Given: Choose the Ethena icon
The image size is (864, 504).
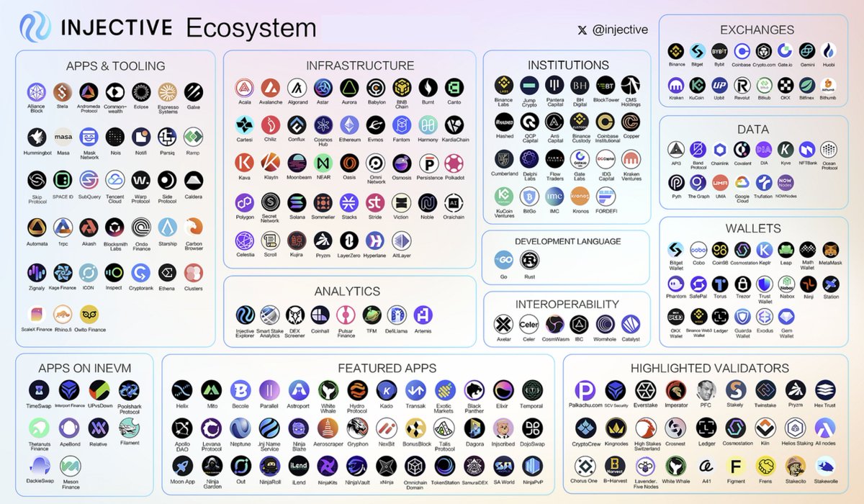Looking at the screenshot, I should (167, 273).
